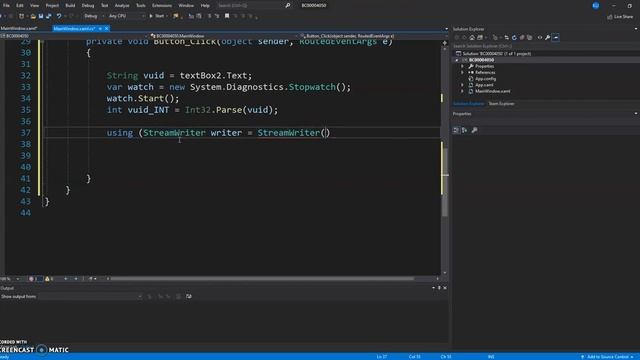Open the Extensions menu
The width and height of the screenshot is (640, 360).
click(x=162, y=6)
